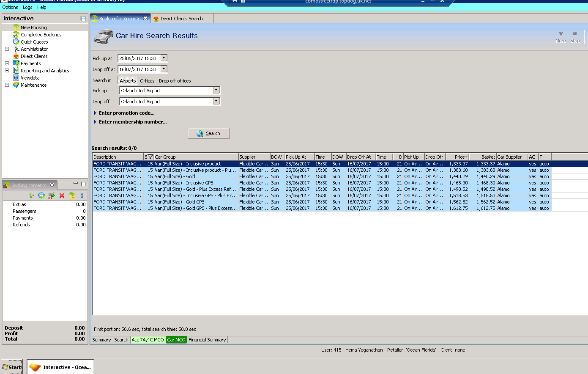Minimize the Booking contents panel
Viewport: 588px width, 374px height.
tap(76, 184)
